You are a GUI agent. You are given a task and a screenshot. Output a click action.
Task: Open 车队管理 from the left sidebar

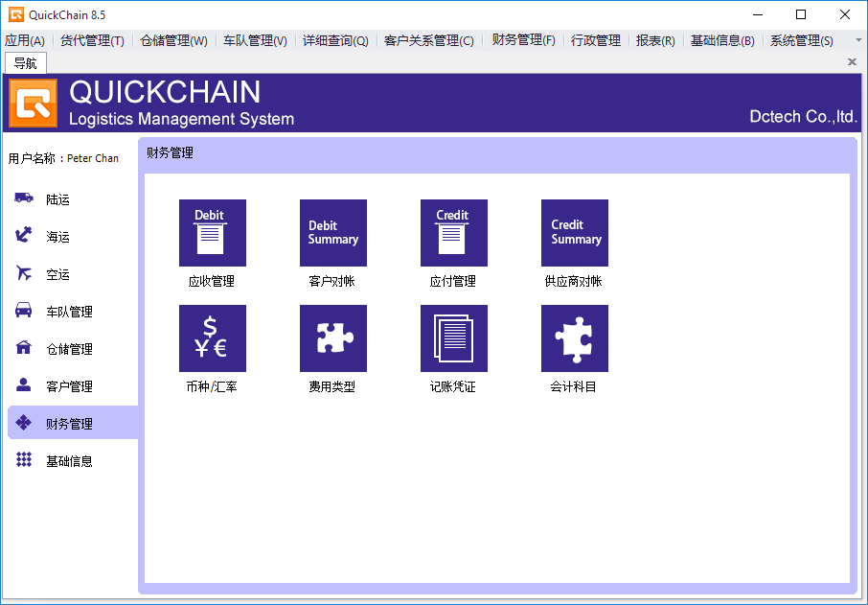(69, 312)
